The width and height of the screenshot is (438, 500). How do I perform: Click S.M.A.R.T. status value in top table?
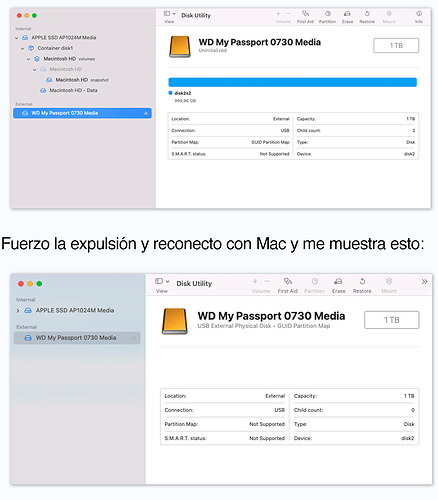click(274, 154)
